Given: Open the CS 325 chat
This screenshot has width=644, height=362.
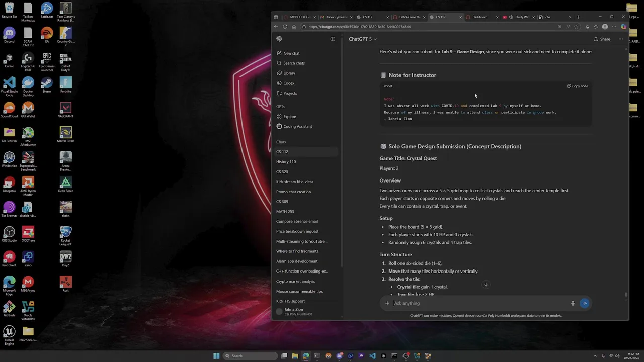Looking at the screenshot, I should click(x=282, y=172).
